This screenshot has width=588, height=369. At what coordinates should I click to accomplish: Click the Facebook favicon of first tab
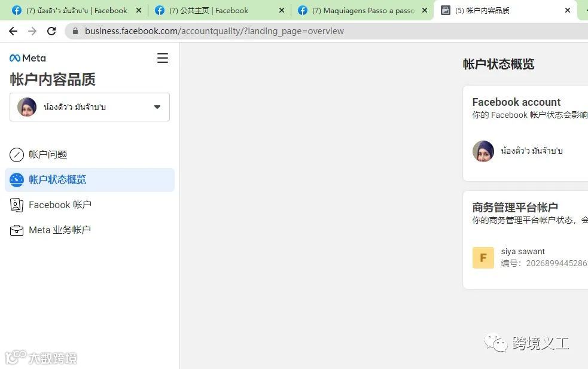click(17, 11)
